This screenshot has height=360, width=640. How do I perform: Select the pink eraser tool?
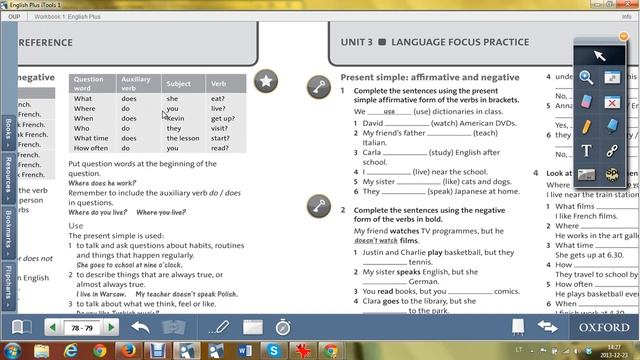point(586,102)
